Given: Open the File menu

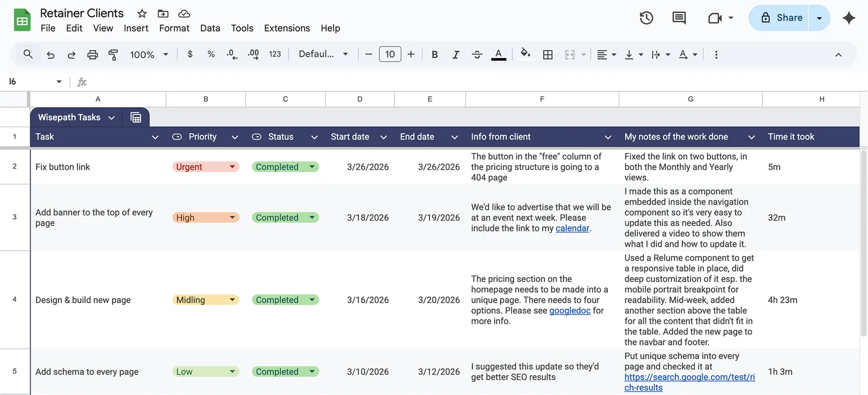Looking at the screenshot, I should tap(48, 28).
